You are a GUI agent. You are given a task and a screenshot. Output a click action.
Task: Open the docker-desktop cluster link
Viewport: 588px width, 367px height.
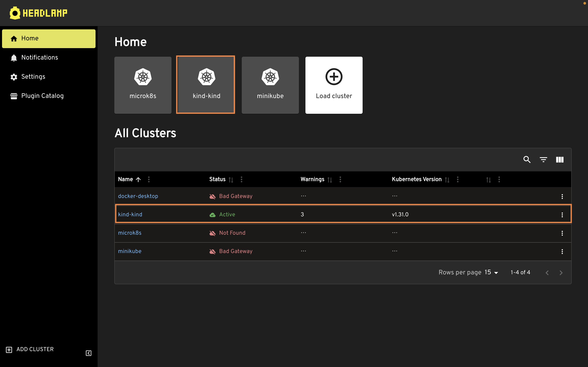[x=138, y=196]
